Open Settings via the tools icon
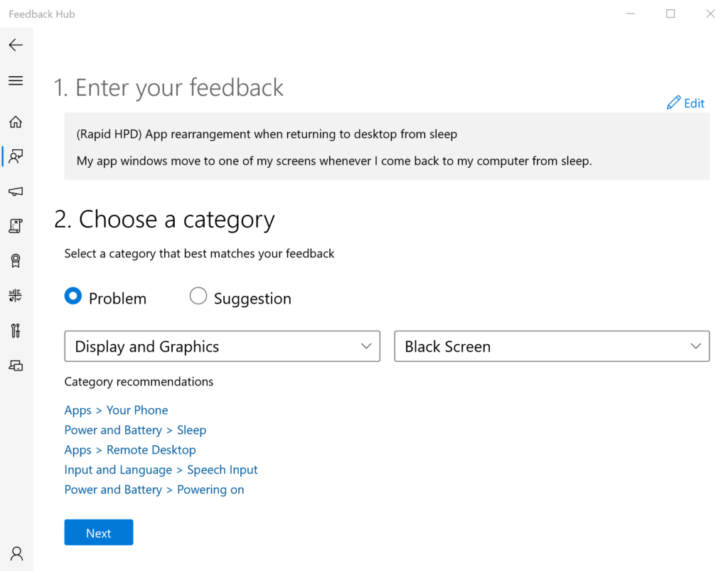 (x=16, y=330)
